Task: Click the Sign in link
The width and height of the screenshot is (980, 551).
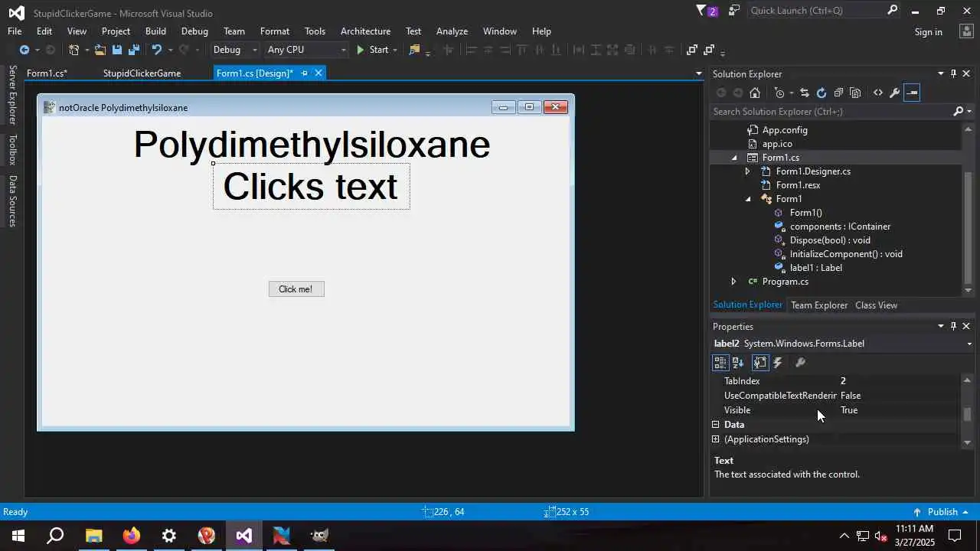Action: (x=928, y=32)
